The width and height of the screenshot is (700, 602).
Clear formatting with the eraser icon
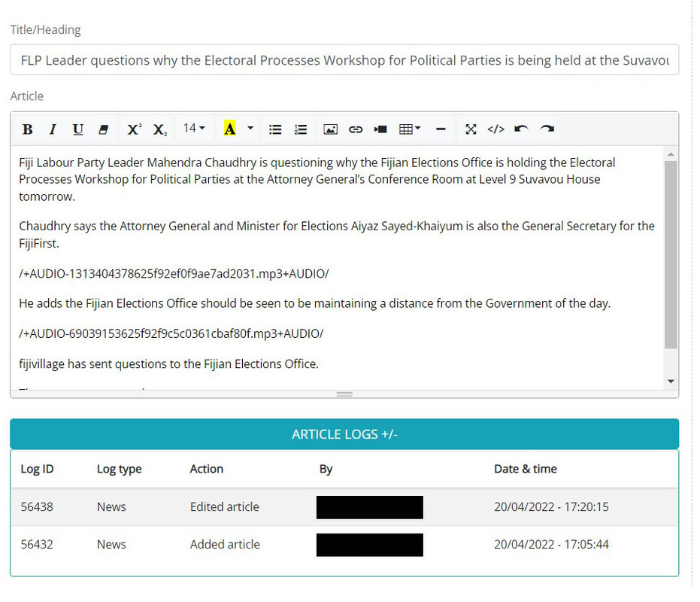[x=103, y=129]
